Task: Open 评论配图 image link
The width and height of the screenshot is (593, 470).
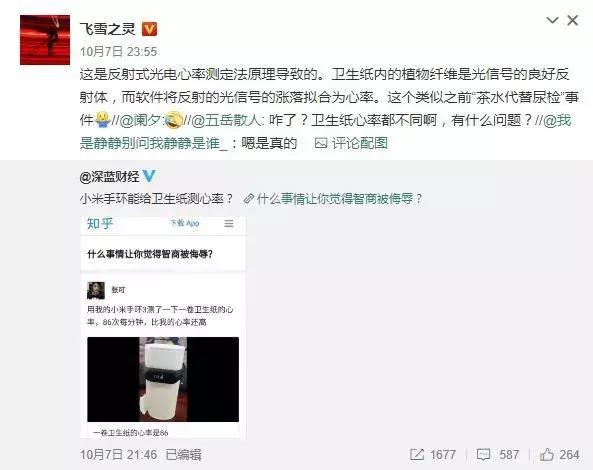Action: [x=351, y=143]
